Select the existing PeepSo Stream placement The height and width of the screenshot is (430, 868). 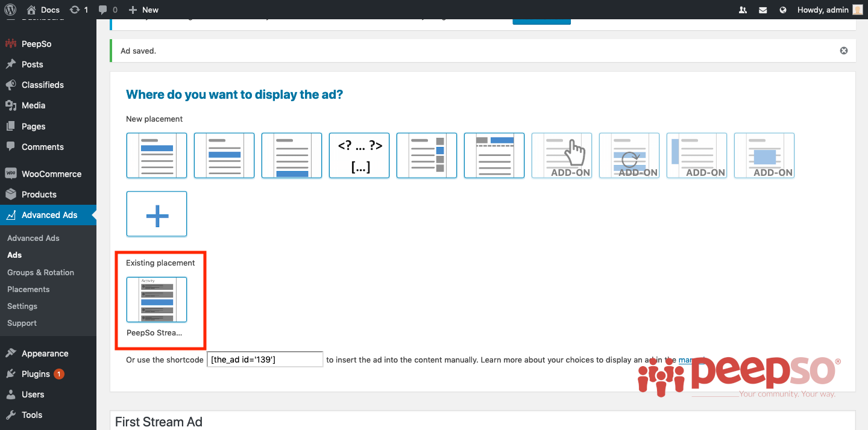click(x=157, y=299)
